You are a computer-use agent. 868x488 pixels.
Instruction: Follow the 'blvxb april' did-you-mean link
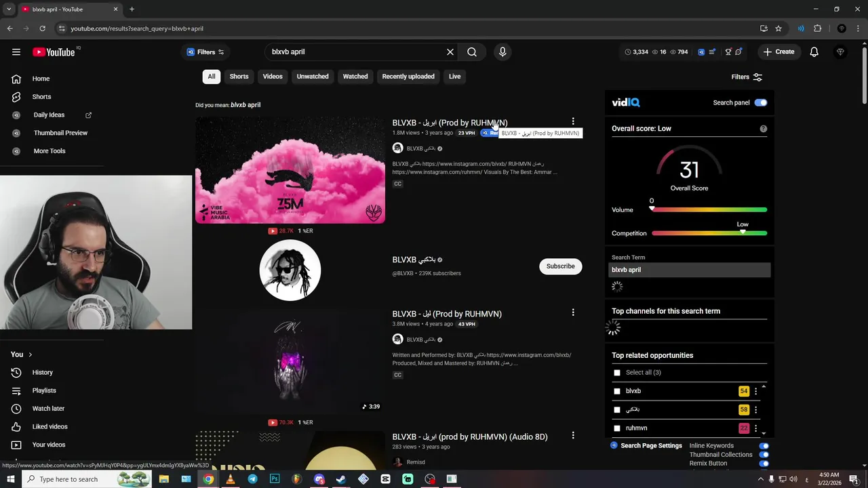(x=245, y=105)
